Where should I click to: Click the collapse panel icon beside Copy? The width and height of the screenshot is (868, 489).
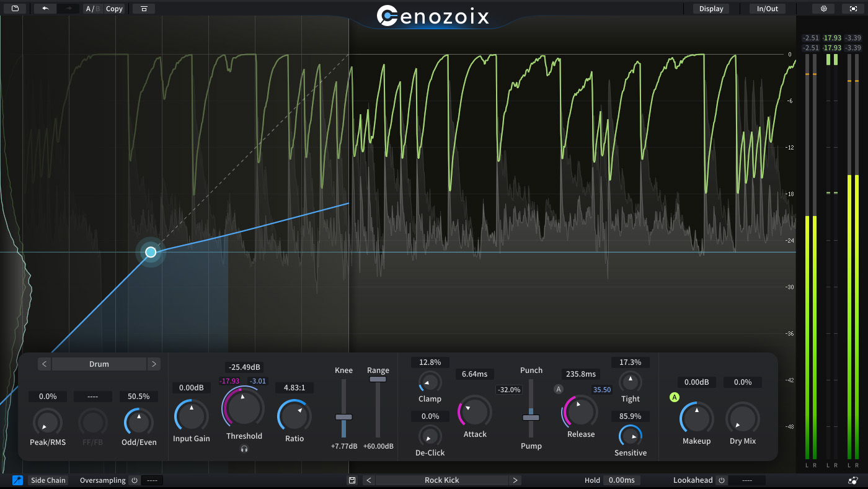[144, 9]
